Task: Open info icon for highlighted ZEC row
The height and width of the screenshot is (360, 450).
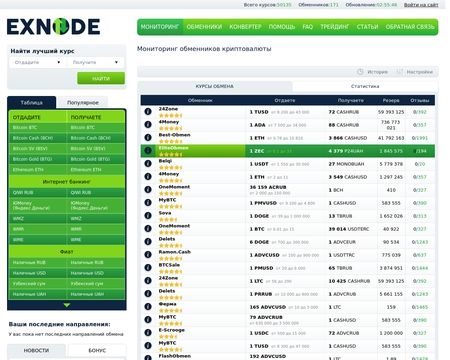Action: click(x=148, y=151)
